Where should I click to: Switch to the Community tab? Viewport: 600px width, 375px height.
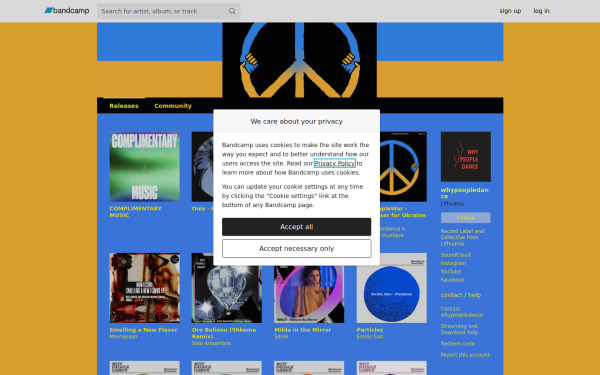tap(173, 106)
